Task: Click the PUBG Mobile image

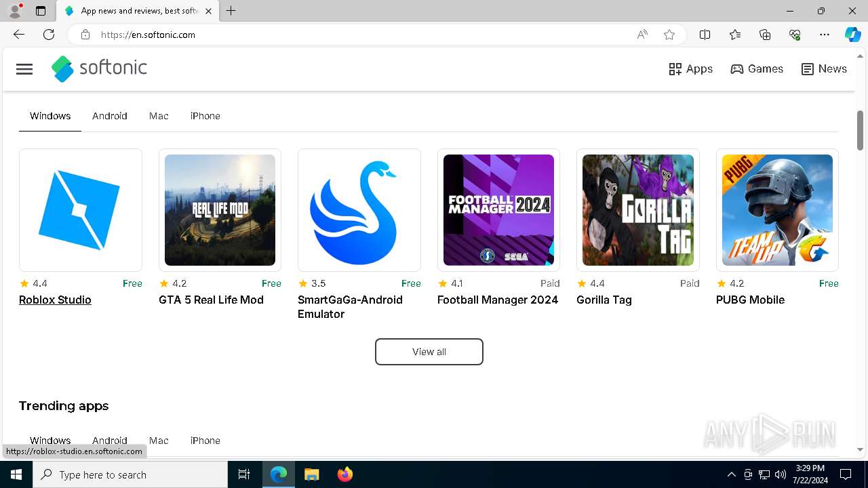Action: point(777,210)
